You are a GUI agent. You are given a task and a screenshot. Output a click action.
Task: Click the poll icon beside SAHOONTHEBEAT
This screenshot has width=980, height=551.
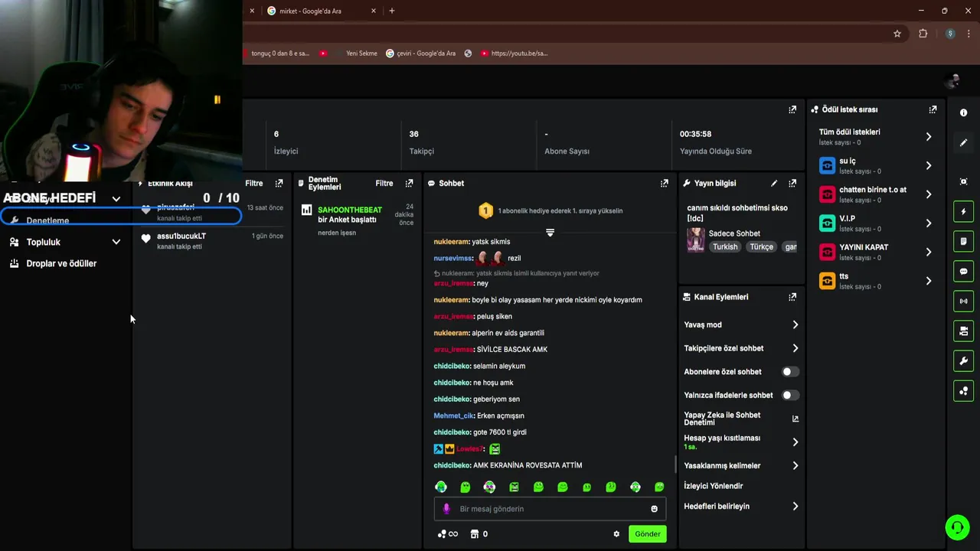tap(306, 210)
